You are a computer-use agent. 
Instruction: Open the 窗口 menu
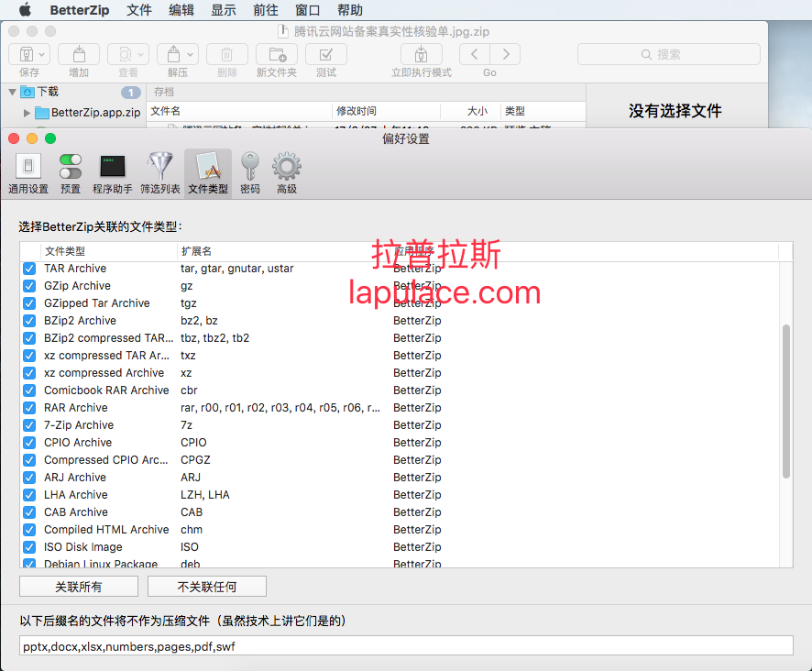coord(308,10)
